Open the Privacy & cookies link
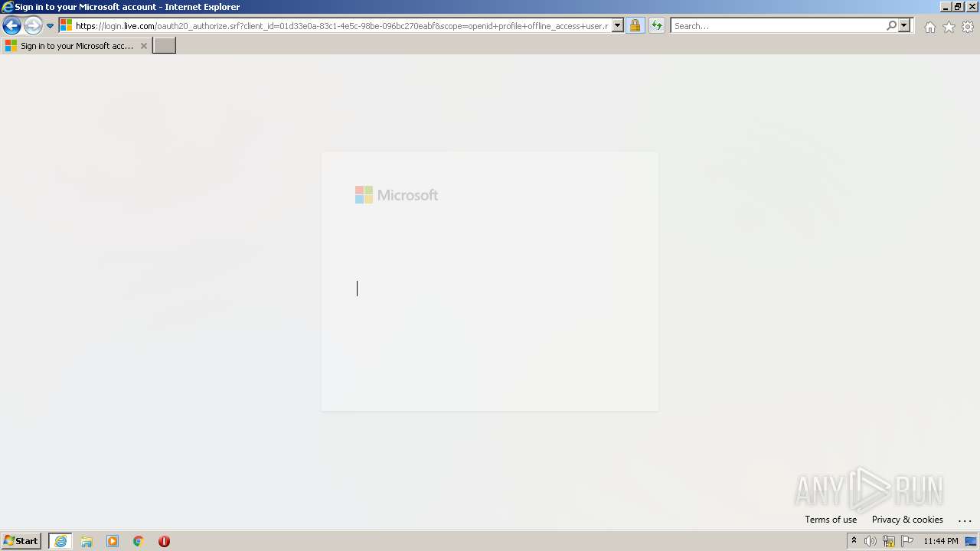The height and width of the screenshot is (551, 980). pyautogui.click(x=907, y=520)
